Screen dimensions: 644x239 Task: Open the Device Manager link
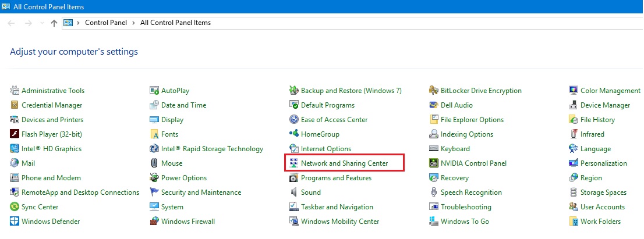pyautogui.click(x=605, y=105)
